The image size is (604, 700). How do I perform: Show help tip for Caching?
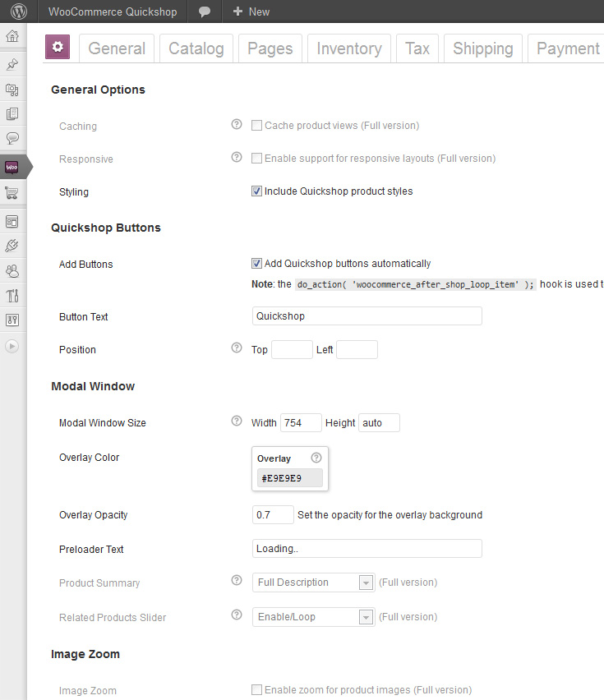(237, 125)
